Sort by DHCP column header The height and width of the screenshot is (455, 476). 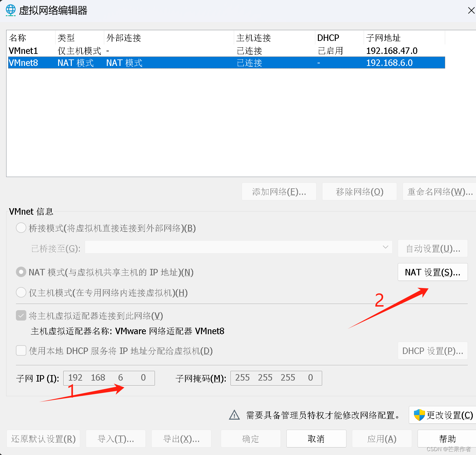click(x=339, y=38)
